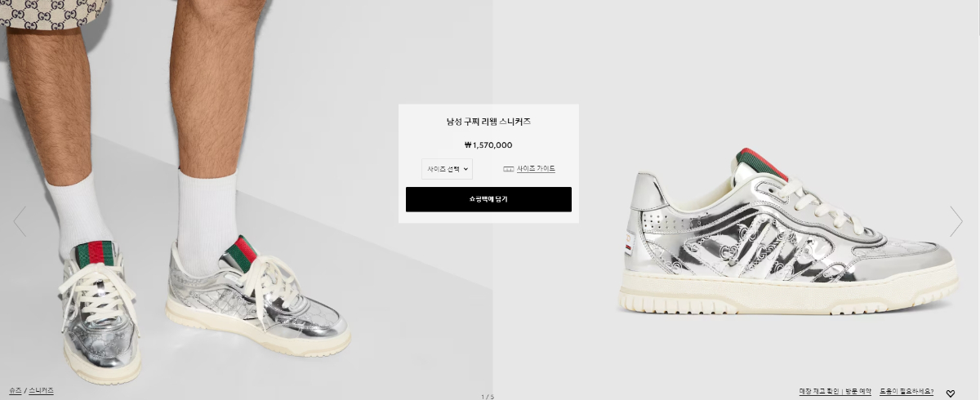Click the ruler icon beside 사이즈 가이드

(x=508, y=169)
